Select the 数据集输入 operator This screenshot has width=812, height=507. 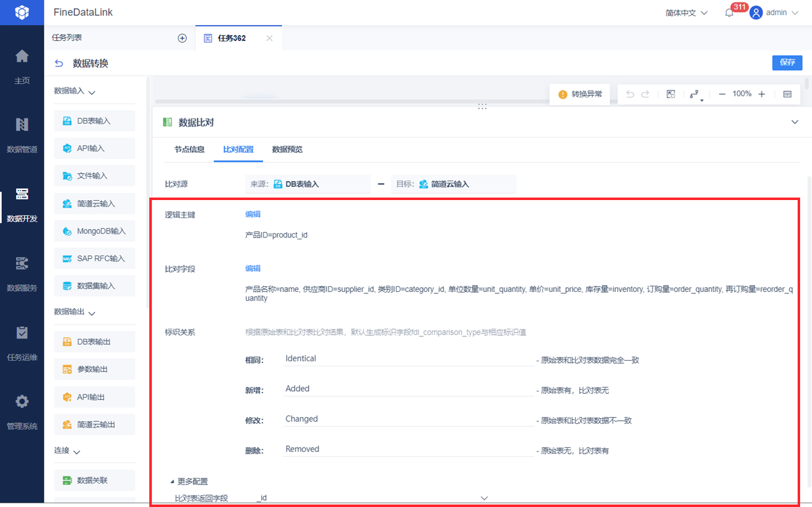pyautogui.click(x=94, y=286)
